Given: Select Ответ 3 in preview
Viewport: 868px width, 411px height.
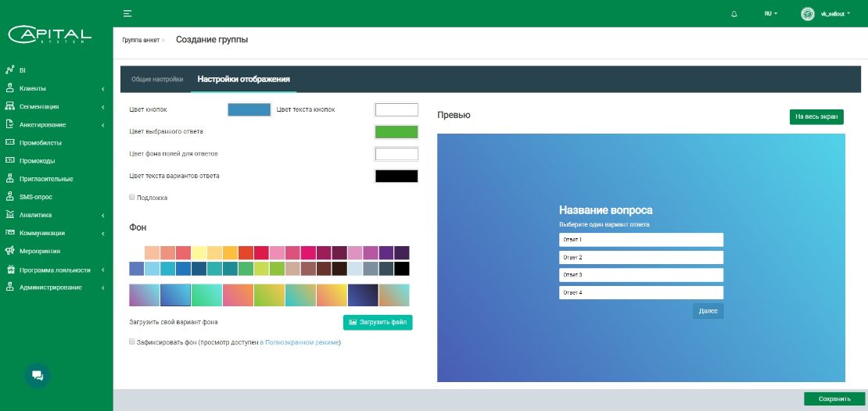Looking at the screenshot, I should point(641,275).
